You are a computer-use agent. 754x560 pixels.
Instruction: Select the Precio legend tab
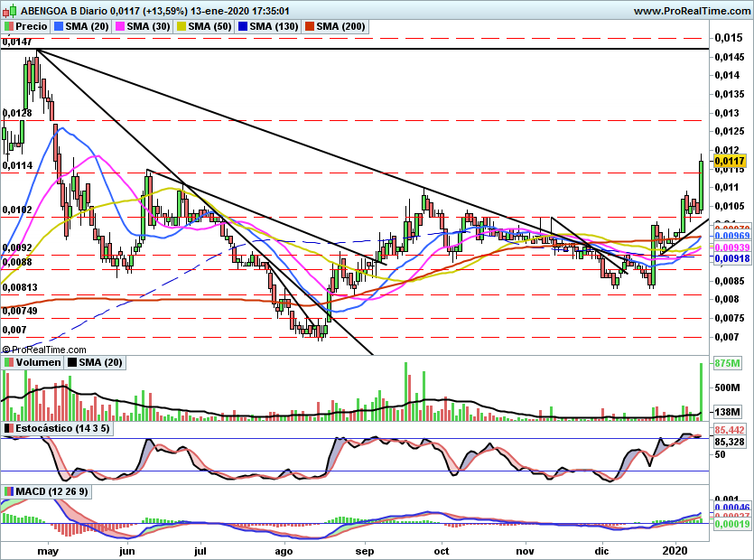tap(31, 27)
